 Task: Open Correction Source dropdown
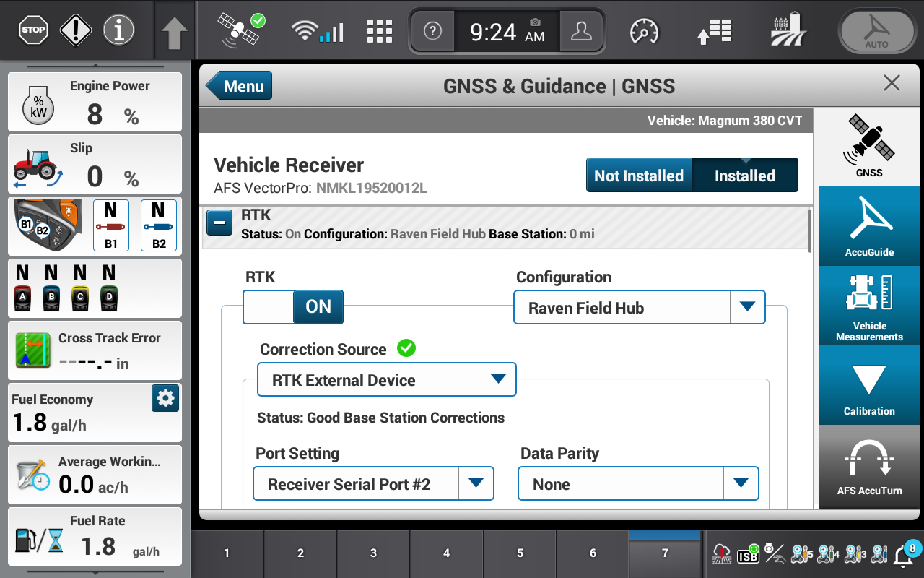pos(387,380)
